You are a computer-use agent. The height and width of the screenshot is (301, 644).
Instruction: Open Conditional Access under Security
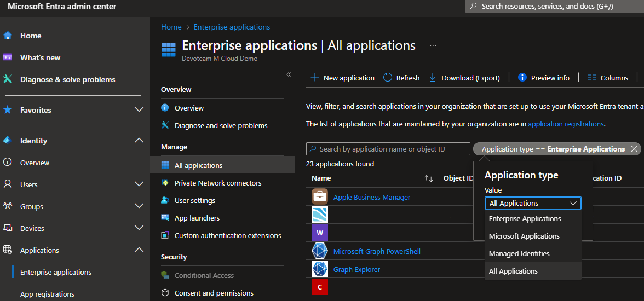pos(204,275)
